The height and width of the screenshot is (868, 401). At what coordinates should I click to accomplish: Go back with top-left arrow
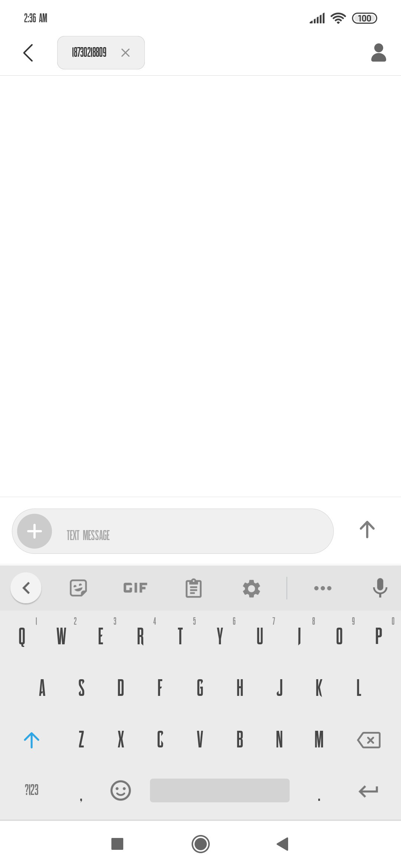28,53
